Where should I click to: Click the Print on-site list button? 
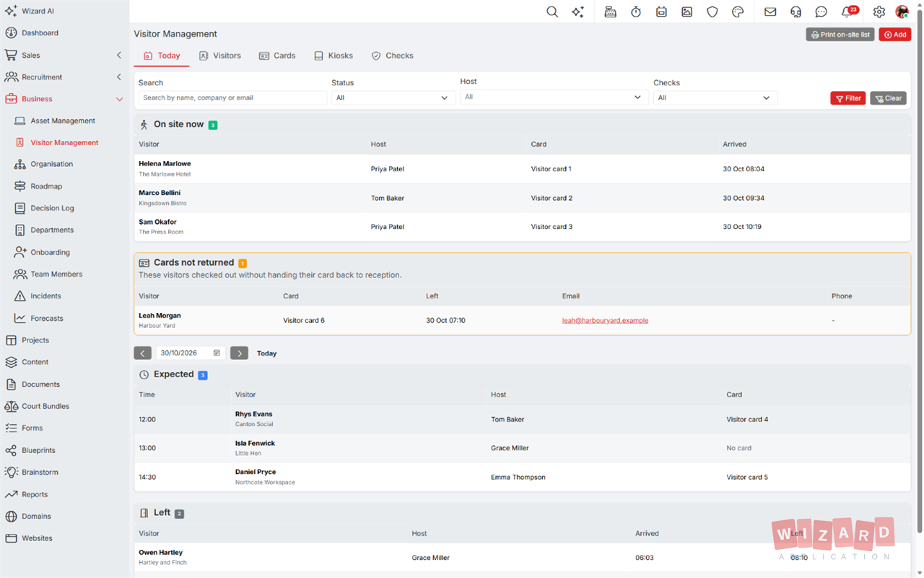(840, 35)
